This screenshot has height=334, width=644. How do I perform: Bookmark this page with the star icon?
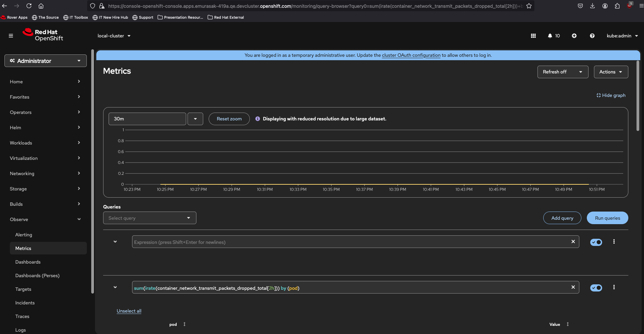pyautogui.click(x=529, y=6)
